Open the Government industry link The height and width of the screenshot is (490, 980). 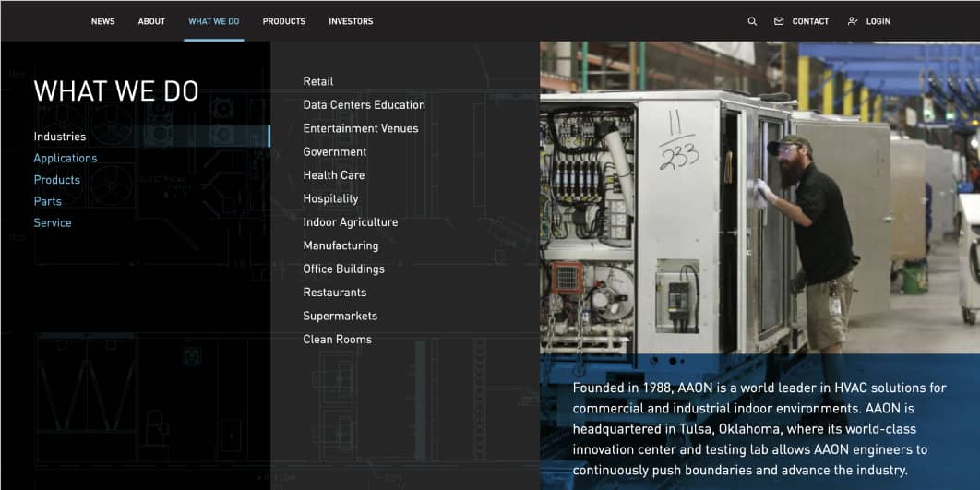click(335, 152)
